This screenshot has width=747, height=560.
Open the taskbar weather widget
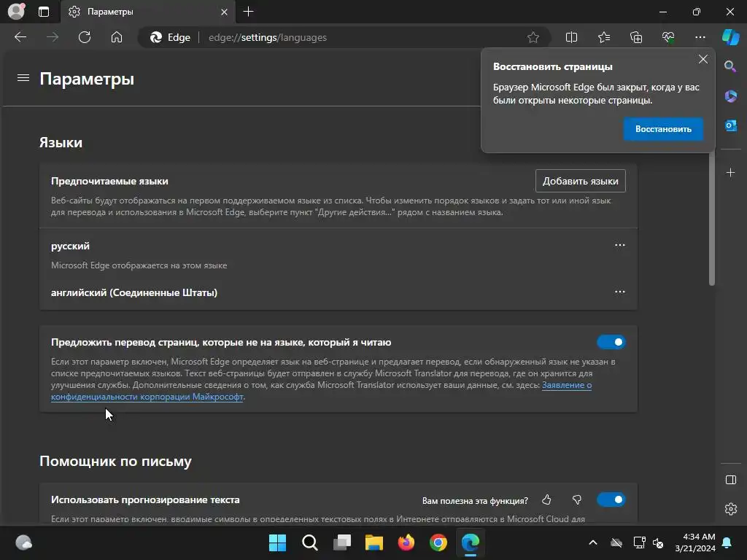[24, 542]
